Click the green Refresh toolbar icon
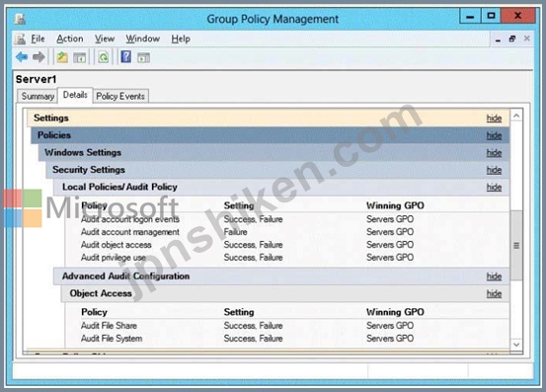 [104, 57]
